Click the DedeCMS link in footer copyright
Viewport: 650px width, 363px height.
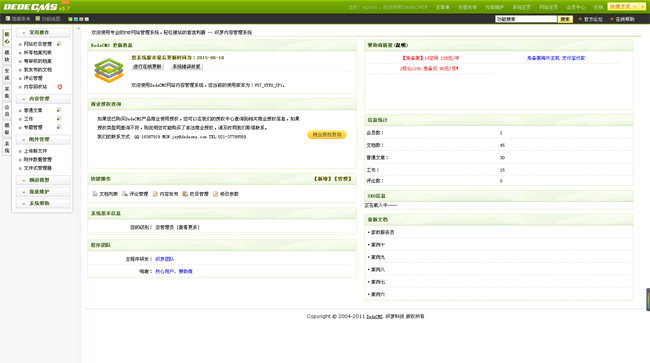(x=374, y=317)
